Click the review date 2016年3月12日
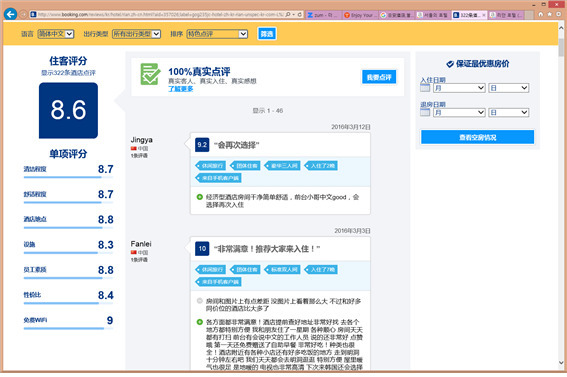The width and height of the screenshot is (567, 377). click(351, 127)
